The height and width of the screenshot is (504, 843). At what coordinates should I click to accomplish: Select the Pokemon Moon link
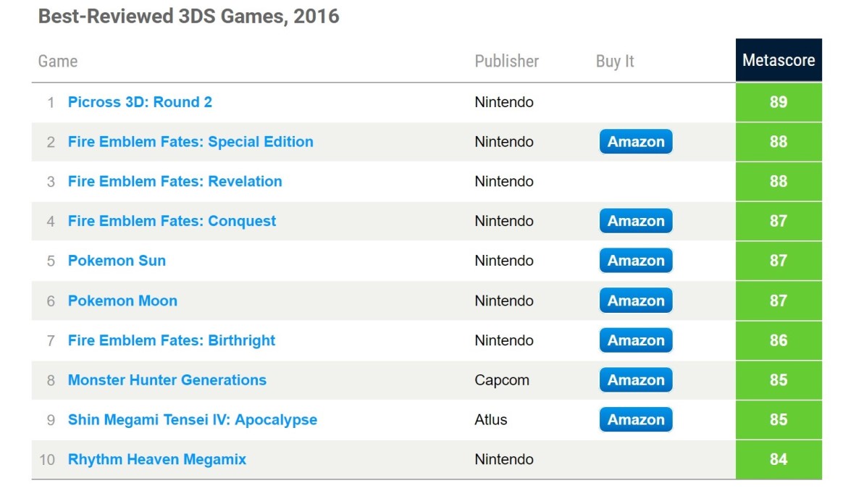(122, 301)
